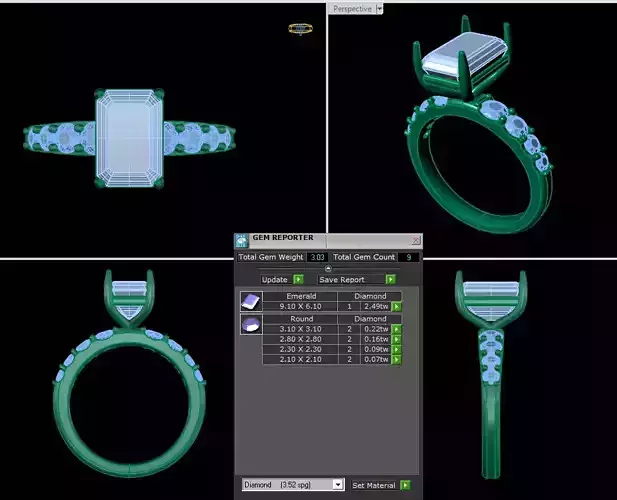Click the emerald stone in top view
The image size is (617, 500).
pos(129,138)
